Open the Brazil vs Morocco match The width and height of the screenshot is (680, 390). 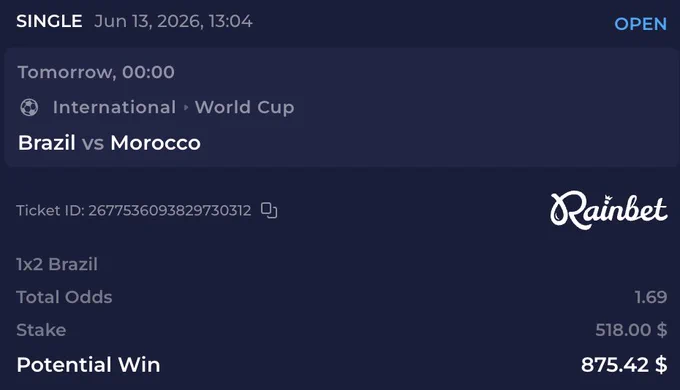(109, 143)
